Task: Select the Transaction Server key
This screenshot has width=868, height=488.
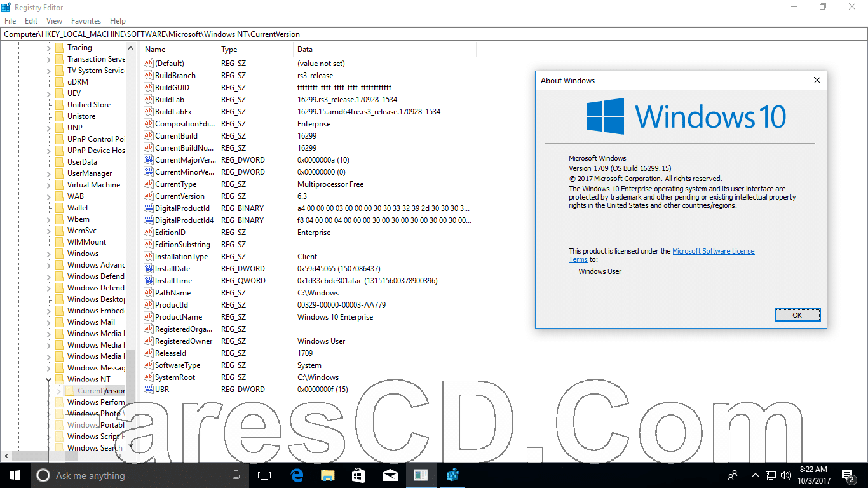Action: (x=97, y=59)
